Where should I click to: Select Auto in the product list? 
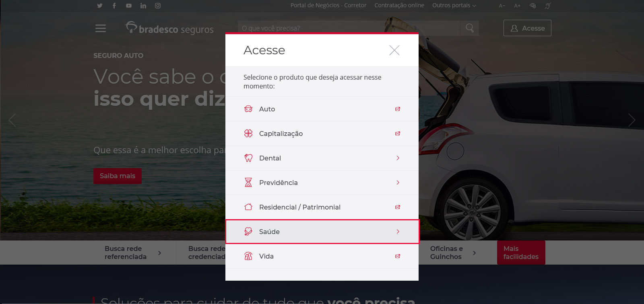tap(322, 109)
